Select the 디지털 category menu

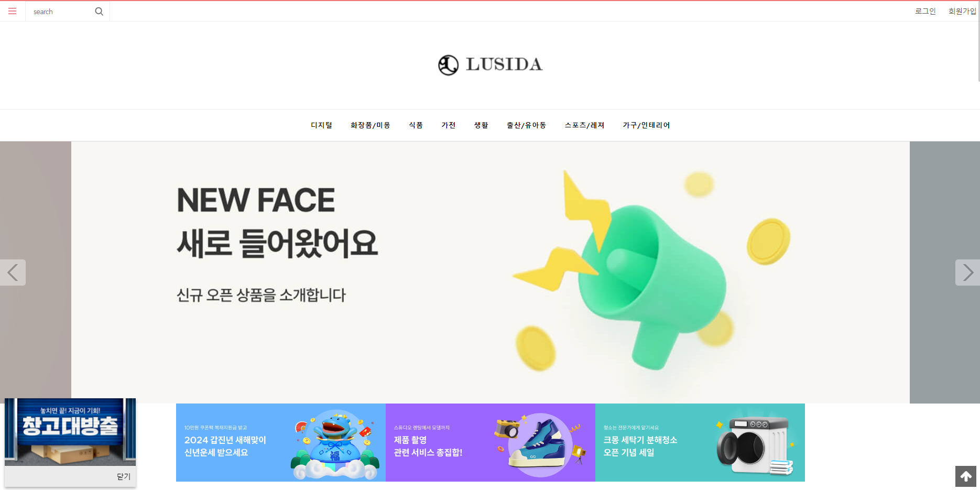[321, 125]
